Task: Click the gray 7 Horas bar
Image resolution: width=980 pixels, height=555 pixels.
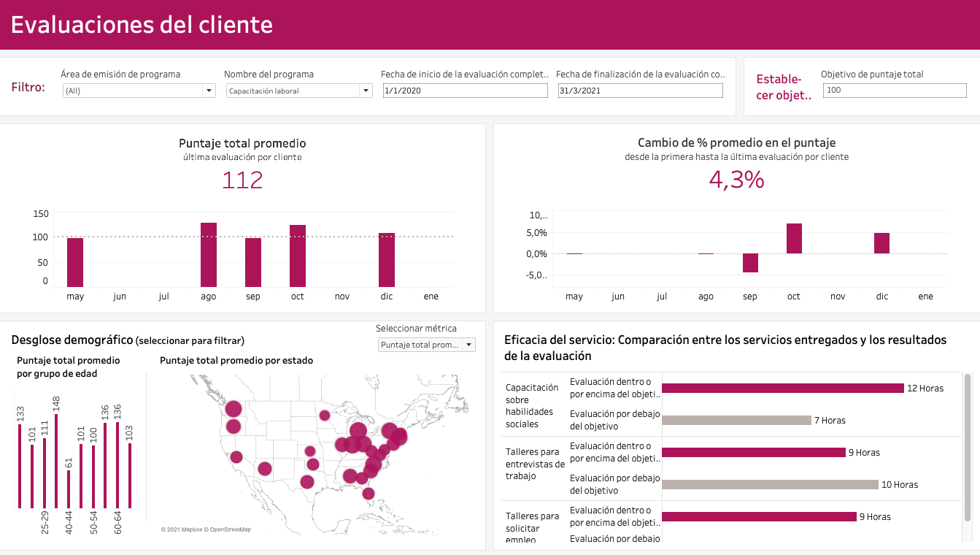Action: (736, 421)
